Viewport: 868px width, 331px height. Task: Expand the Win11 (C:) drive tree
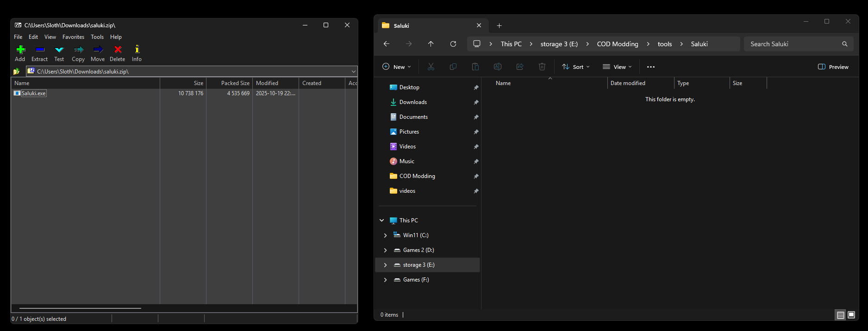click(x=385, y=235)
